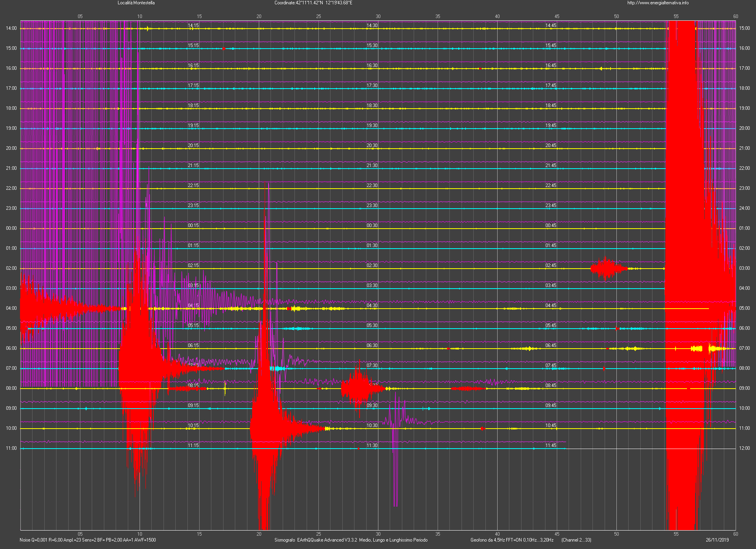Click the (Channel 2...33) label
The image size is (756, 549).
tap(576, 540)
